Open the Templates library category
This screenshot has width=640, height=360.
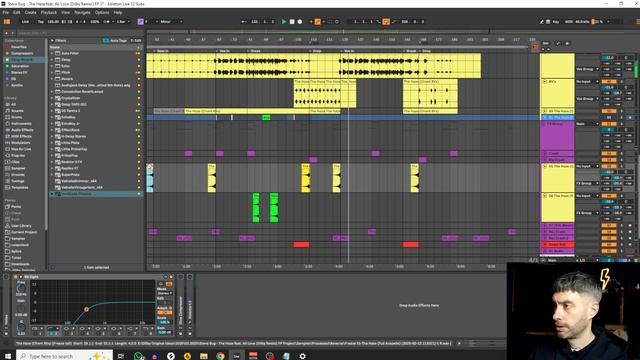pyautogui.click(x=20, y=187)
